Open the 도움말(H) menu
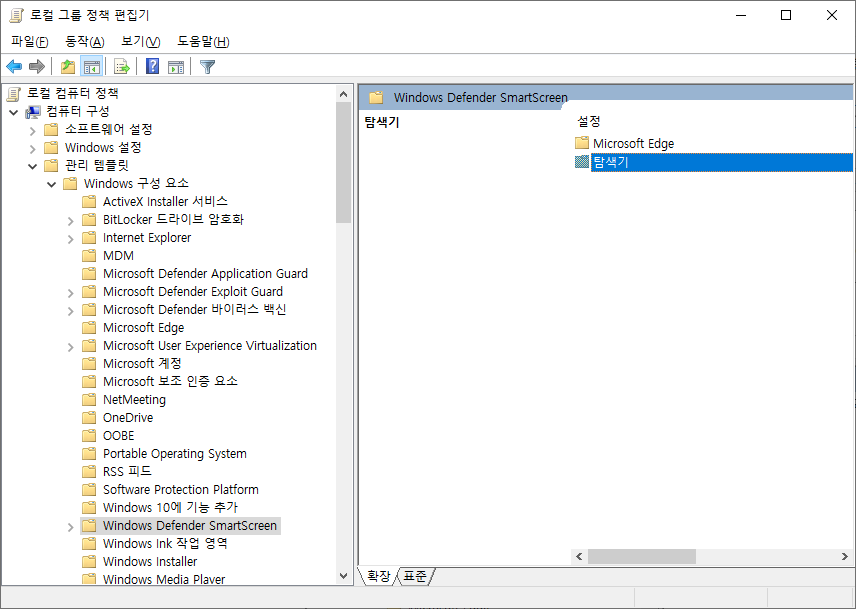 click(x=203, y=41)
